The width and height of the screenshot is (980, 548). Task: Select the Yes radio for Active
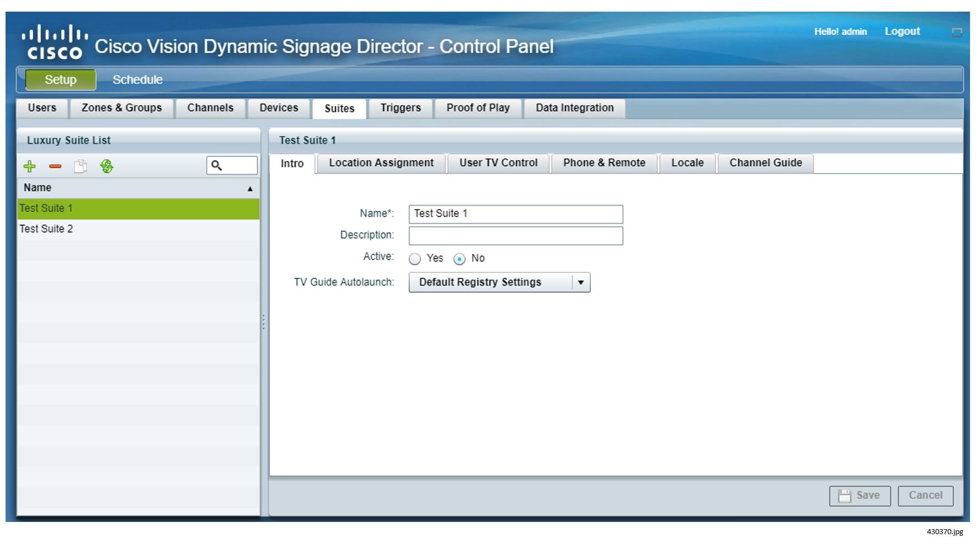click(x=415, y=259)
